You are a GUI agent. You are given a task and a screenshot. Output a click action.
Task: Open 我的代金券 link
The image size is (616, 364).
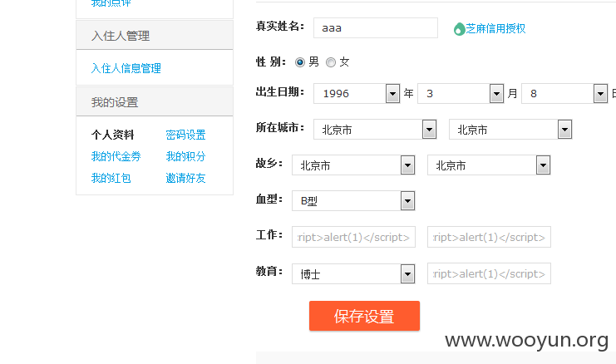click(x=116, y=156)
